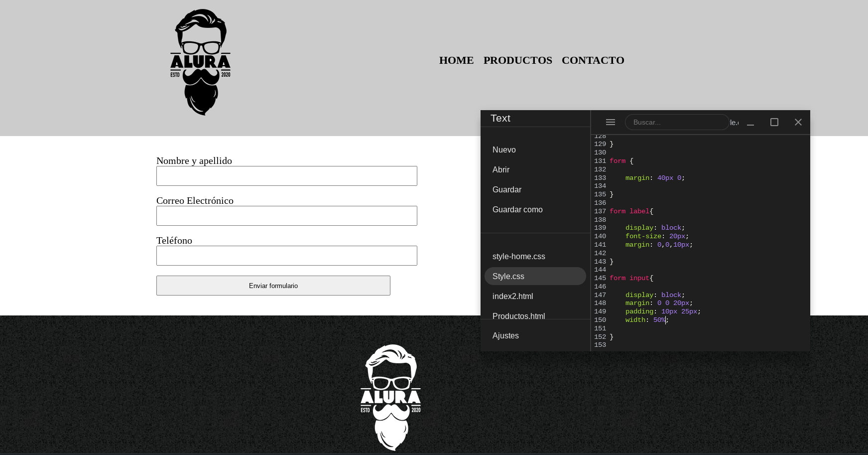Submit with Enviar formulario button
The height and width of the screenshot is (455, 868).
point(273,286)
